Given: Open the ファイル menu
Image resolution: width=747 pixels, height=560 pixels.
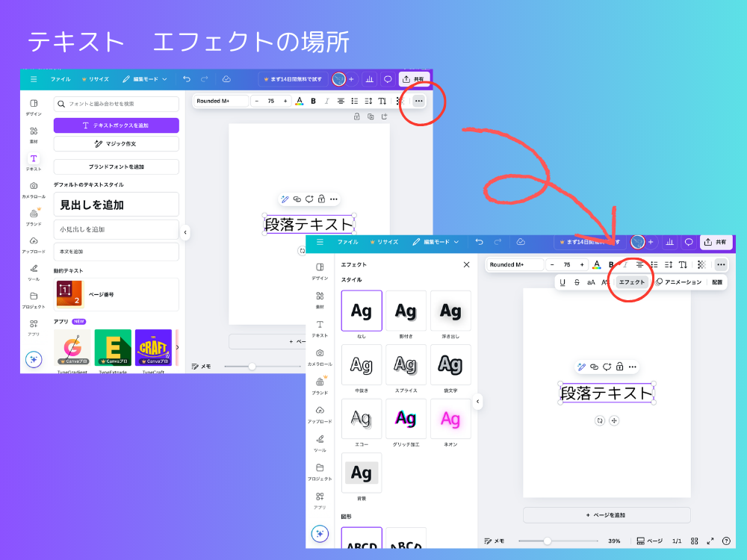Looking at the screenshot, I should [60, 79].
